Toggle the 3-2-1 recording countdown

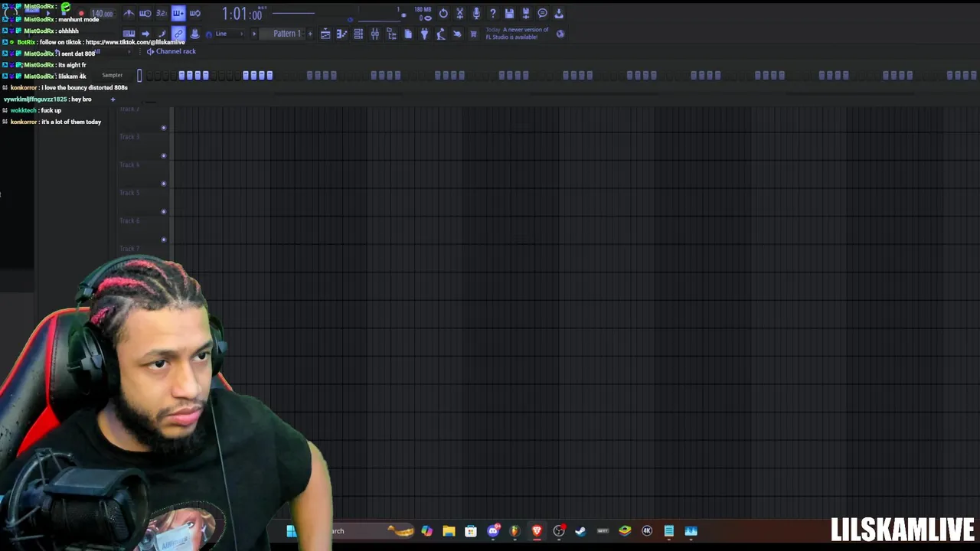pyautogui.click(x=162, y=14)
